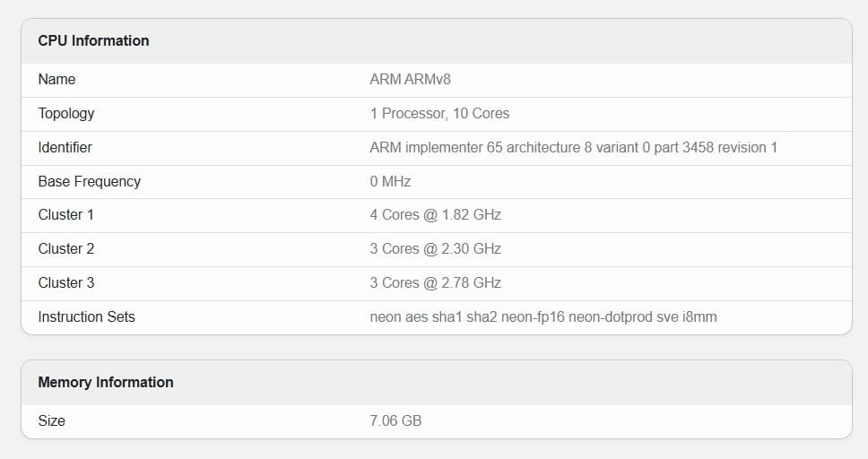Click the ARM implementer 65 identifier text
868x459 pixels.
(x=573, y=147)
